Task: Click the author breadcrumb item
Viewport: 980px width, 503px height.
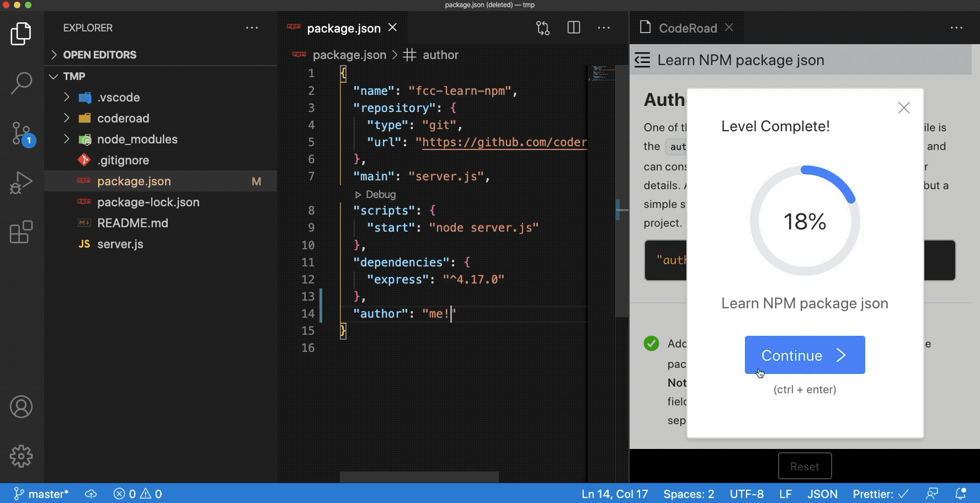Action: click(440, 55)
